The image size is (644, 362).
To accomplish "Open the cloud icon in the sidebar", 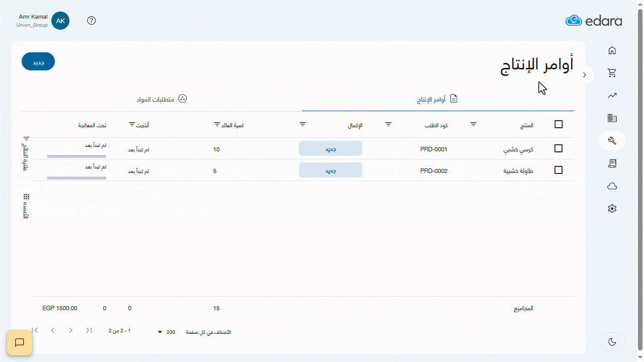I will (612, 186).
